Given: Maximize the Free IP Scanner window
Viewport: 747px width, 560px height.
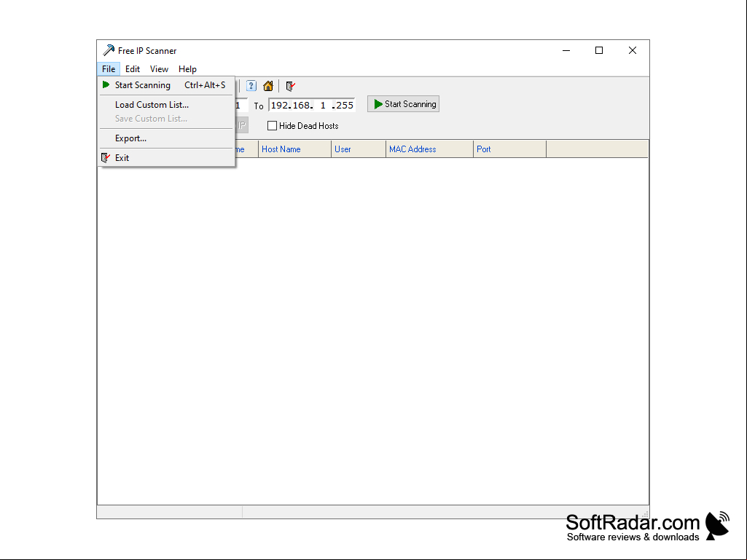Looking at the screenshot, I should pyautogui.click(x=599, y=50).
